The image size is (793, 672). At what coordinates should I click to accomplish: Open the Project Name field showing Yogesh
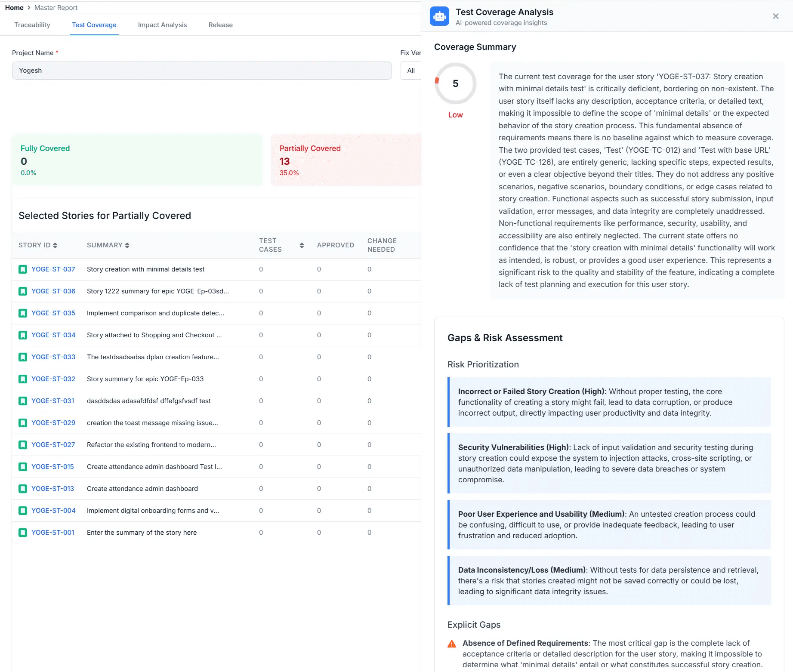pos(202,71)
